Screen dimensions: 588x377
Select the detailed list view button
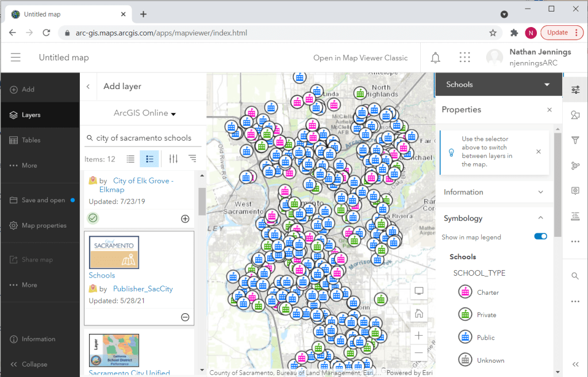click(149, 159)
